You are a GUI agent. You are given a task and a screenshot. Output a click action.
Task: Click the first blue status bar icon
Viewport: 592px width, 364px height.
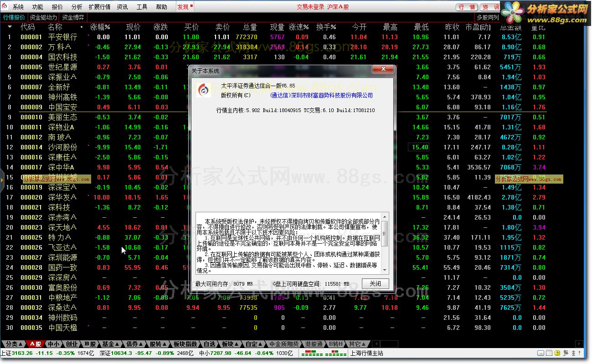pyautogui.click(x=541, y=353)
